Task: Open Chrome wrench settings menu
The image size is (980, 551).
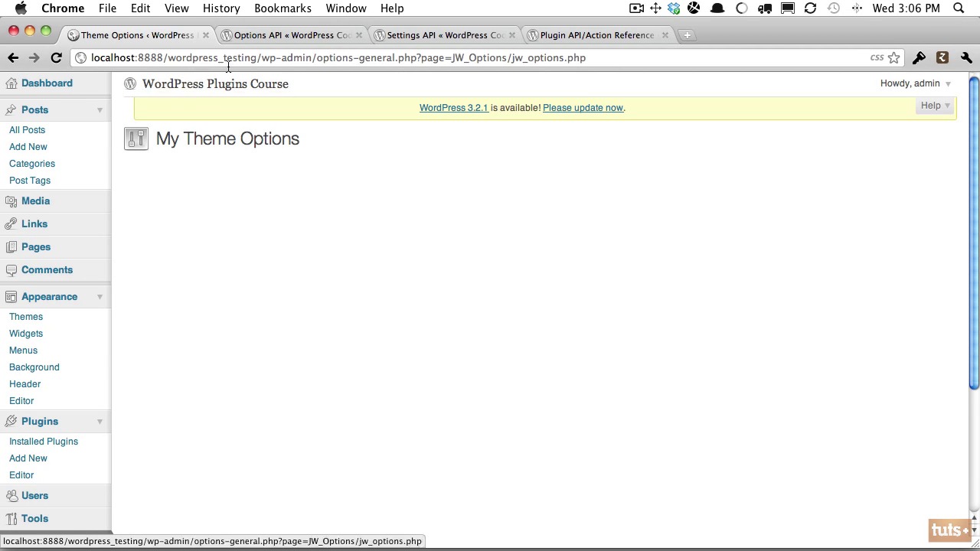Action: point(966,57)
